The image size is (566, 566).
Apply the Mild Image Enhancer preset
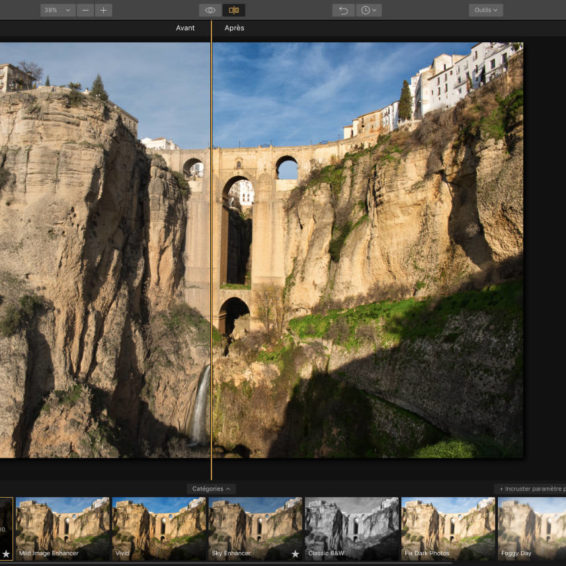62,528
